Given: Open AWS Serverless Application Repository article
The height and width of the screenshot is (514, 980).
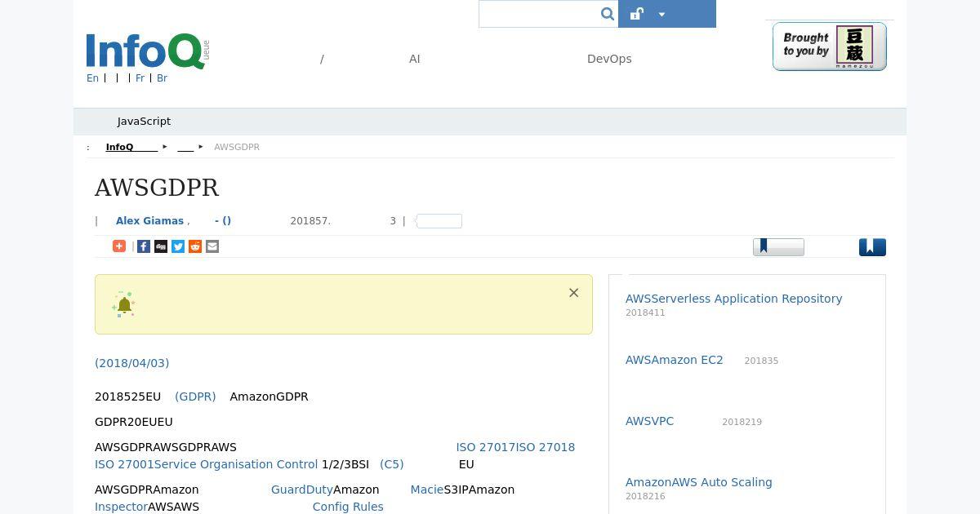Looking at the screenshot, I should (x=734, y=299).
